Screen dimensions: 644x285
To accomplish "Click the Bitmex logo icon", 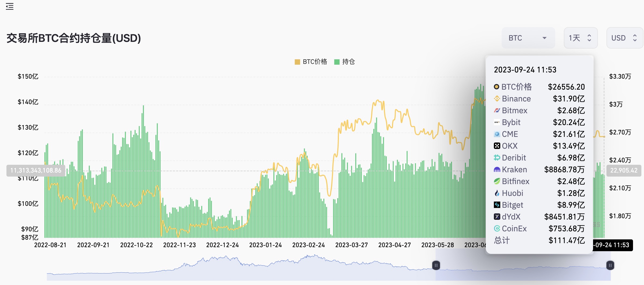I will click(x=497, y=111).
